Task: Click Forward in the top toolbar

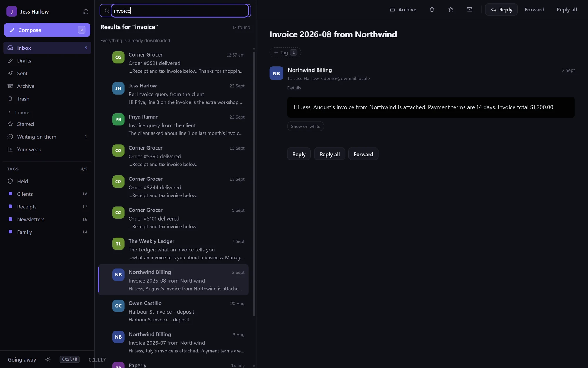Action: click(534, 9)
